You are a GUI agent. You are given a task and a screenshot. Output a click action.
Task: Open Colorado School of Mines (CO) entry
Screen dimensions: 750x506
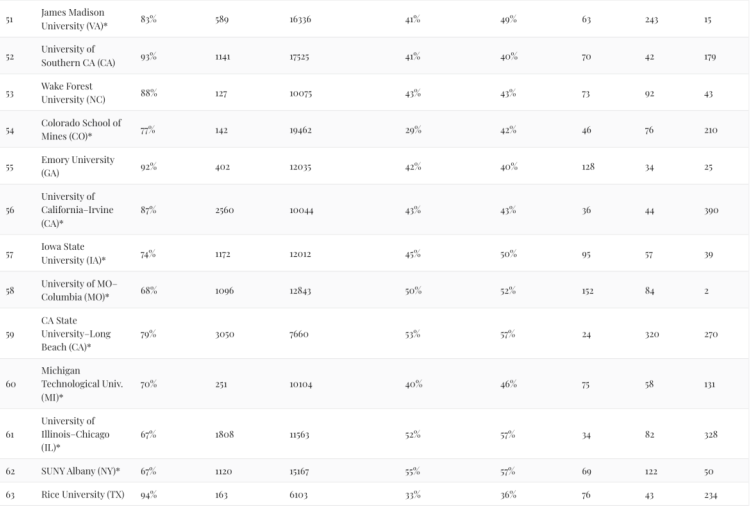click(x=81, y=130)
